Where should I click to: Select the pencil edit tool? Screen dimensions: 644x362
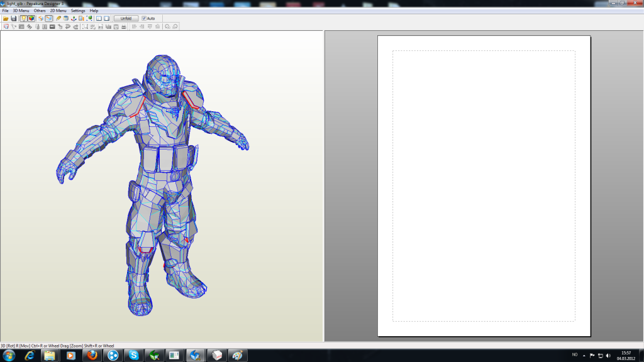(58, 18)
